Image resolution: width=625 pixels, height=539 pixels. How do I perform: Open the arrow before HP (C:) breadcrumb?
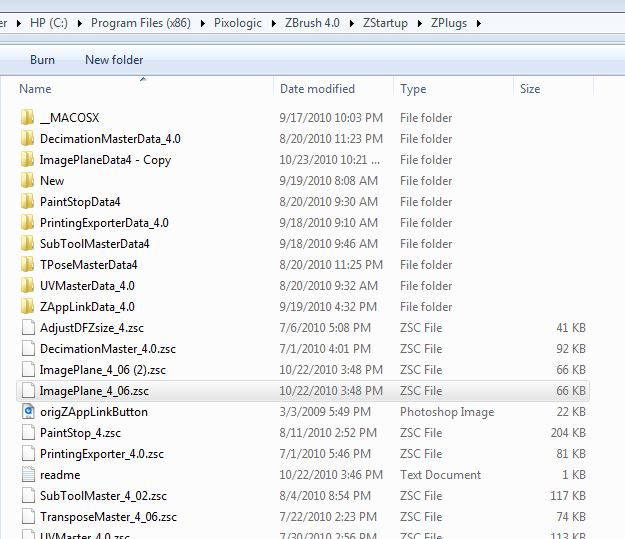pyautogui.click(x=19, y=24)
